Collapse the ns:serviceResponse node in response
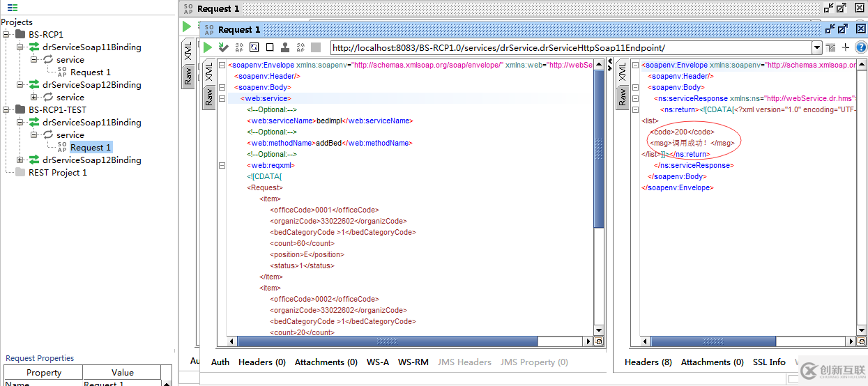The width and height of the screenshot is (868, 386). (634, 98)
